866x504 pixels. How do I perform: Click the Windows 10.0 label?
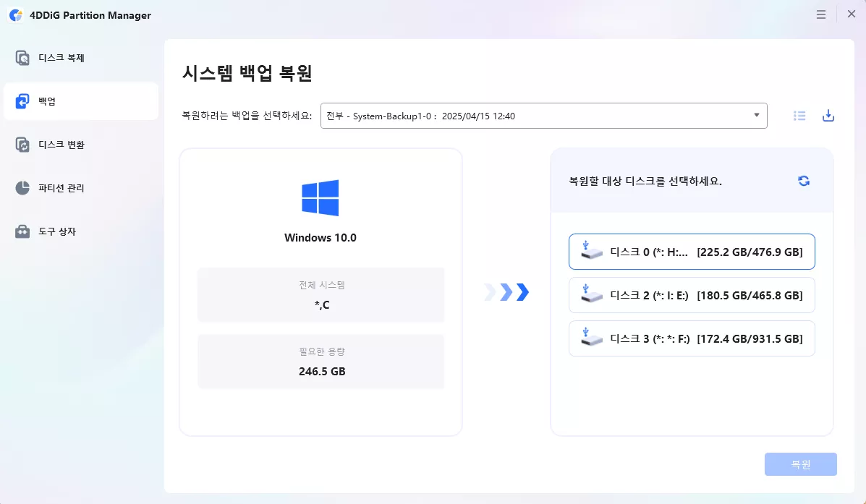320,238
